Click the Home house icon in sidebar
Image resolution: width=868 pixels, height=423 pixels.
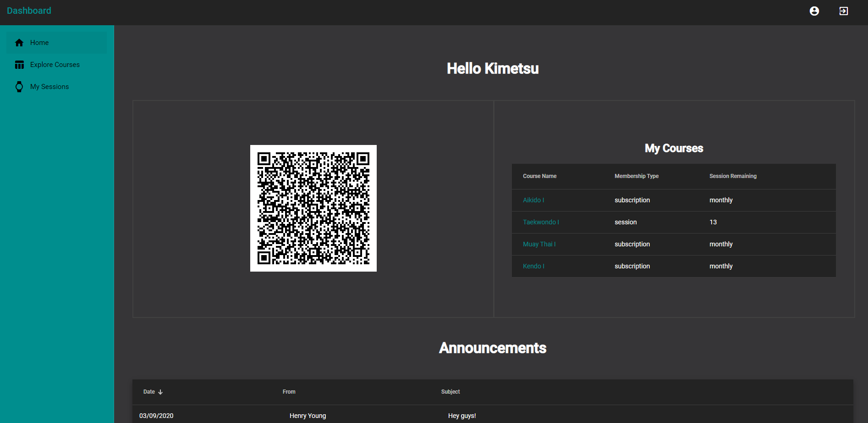pyautogui.click(x=19, y=43)
